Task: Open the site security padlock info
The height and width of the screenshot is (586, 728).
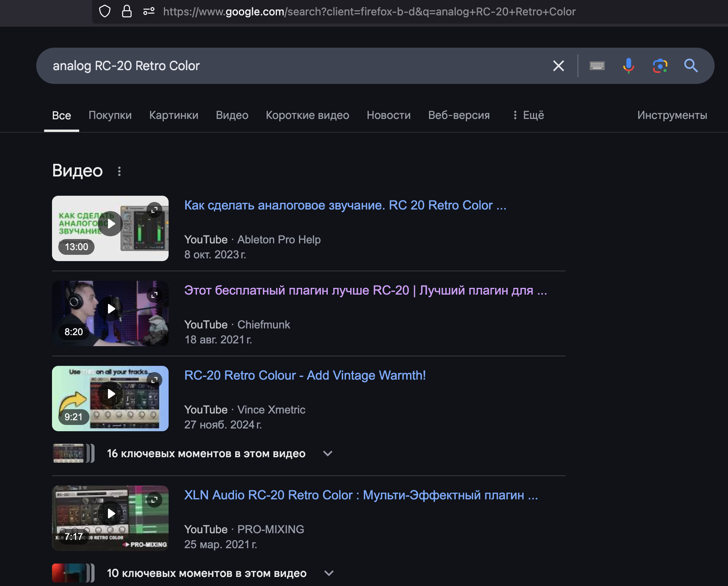Action: pos(126,11)
